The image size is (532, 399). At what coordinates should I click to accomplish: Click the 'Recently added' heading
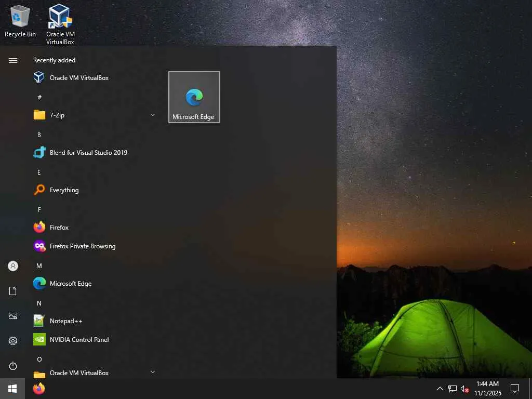(54, 60)
